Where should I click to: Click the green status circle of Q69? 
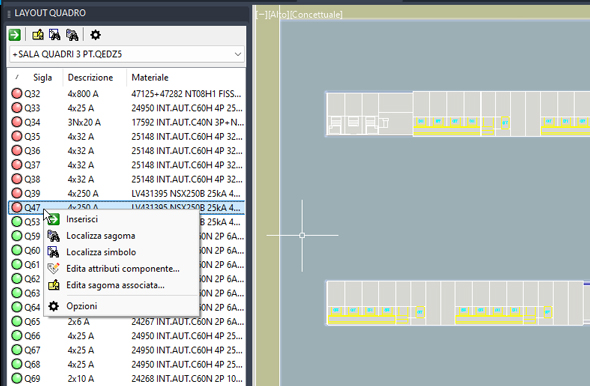click(17, 378)
